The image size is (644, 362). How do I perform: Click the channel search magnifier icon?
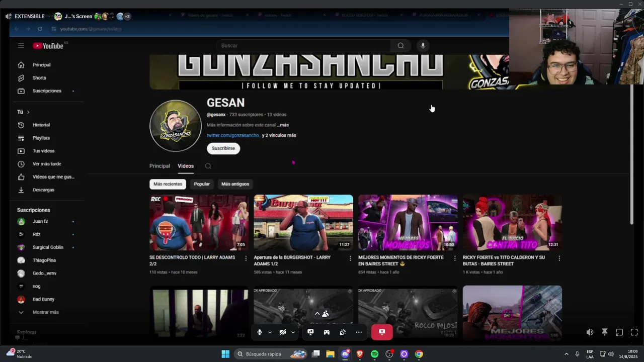tap(208, 166)
